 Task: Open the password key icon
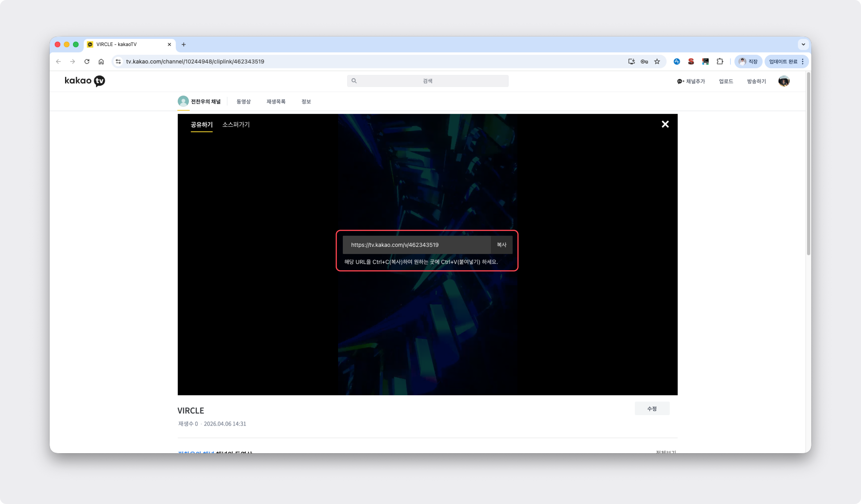point(644,61)
